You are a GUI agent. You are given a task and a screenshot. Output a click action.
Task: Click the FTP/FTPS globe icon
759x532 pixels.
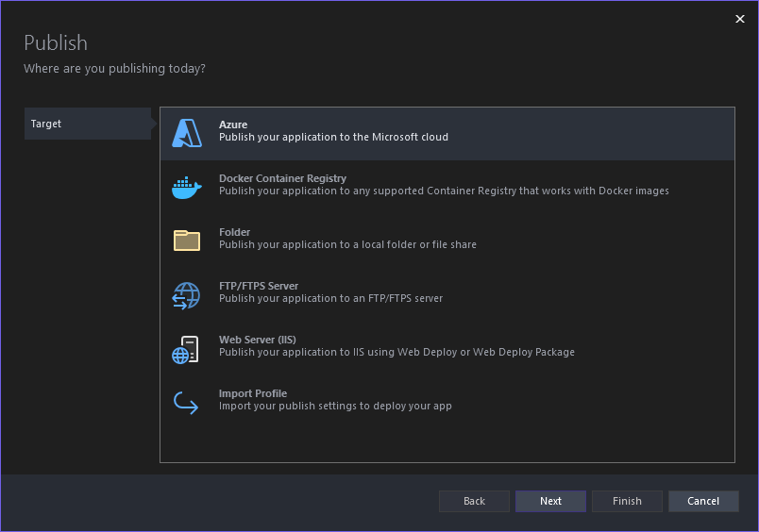[186, 295]
